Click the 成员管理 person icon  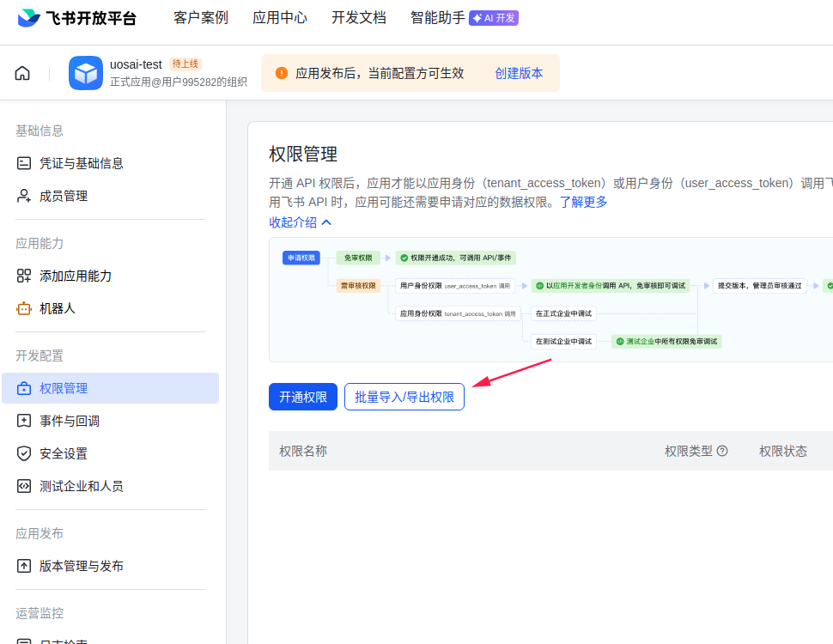tap(24, 196)
